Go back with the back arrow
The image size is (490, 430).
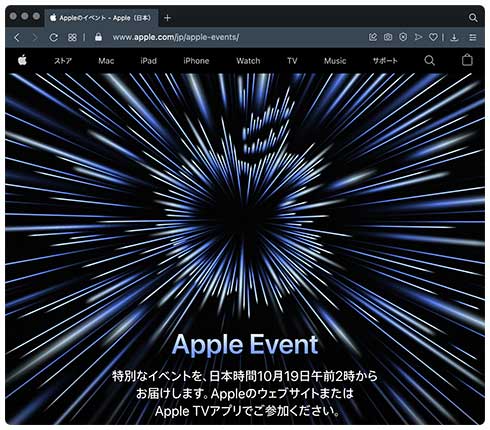[x=17, y=37]
